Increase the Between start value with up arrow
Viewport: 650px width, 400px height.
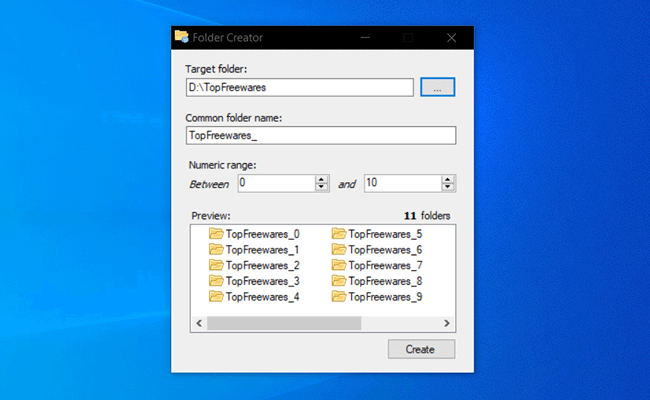coord(322,179)
